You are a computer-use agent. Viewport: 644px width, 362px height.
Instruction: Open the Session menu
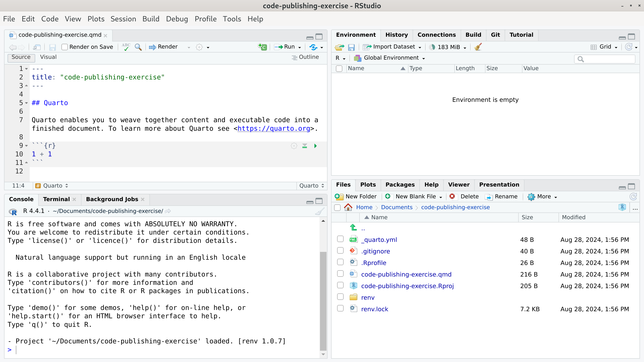123,19
